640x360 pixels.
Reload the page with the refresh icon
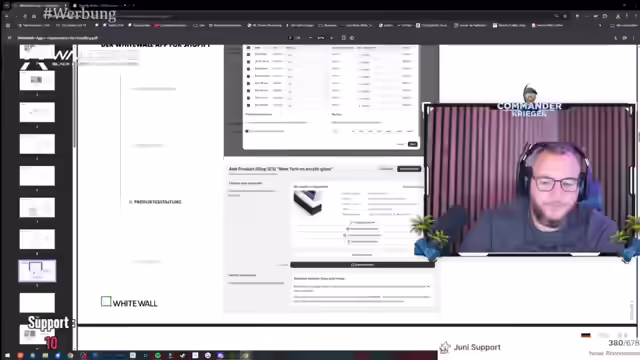click(x=25, y=16)
